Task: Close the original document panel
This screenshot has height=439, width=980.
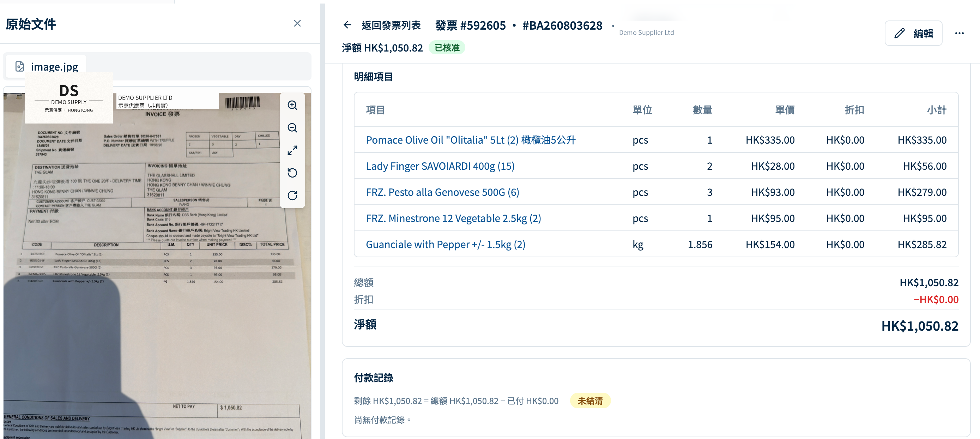Action: 297,24
